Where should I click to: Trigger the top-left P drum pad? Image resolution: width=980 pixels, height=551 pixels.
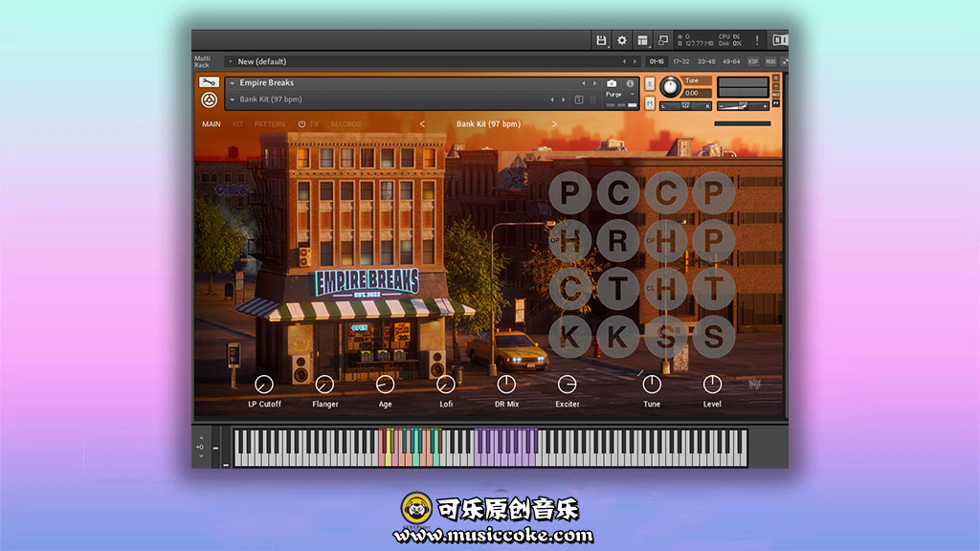click(x=569, y=192)
